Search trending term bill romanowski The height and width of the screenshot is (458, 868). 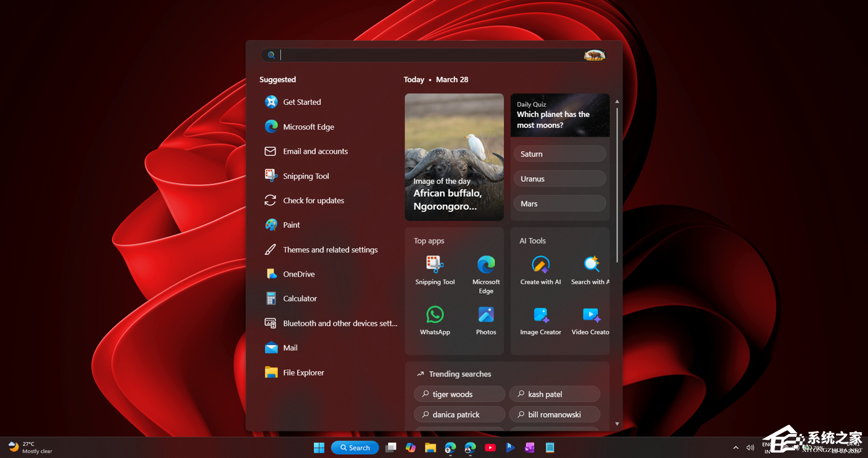click(555, 415)
